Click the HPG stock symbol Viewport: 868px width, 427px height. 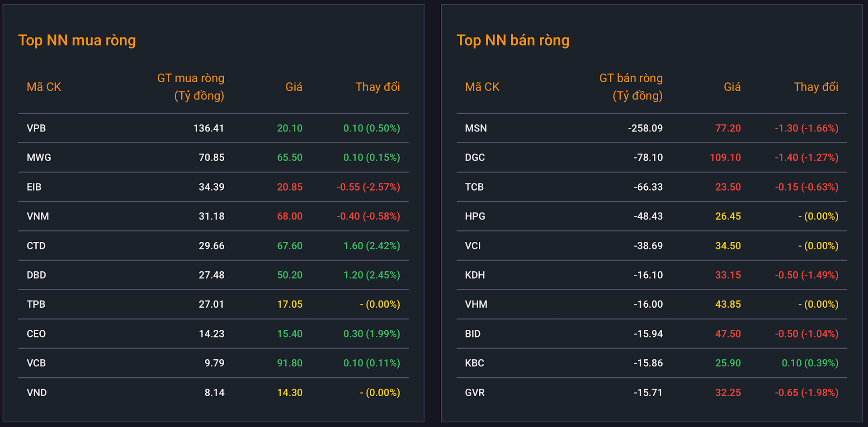tap(475, 216)
